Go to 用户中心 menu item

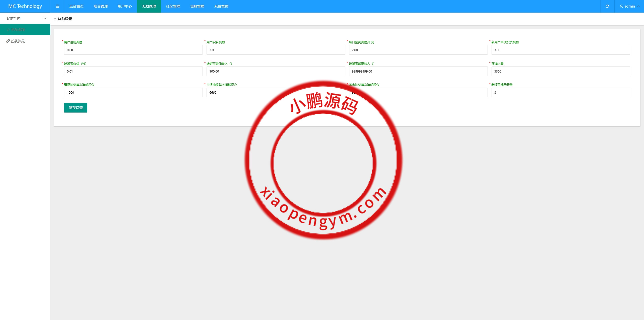coord(125,6)
